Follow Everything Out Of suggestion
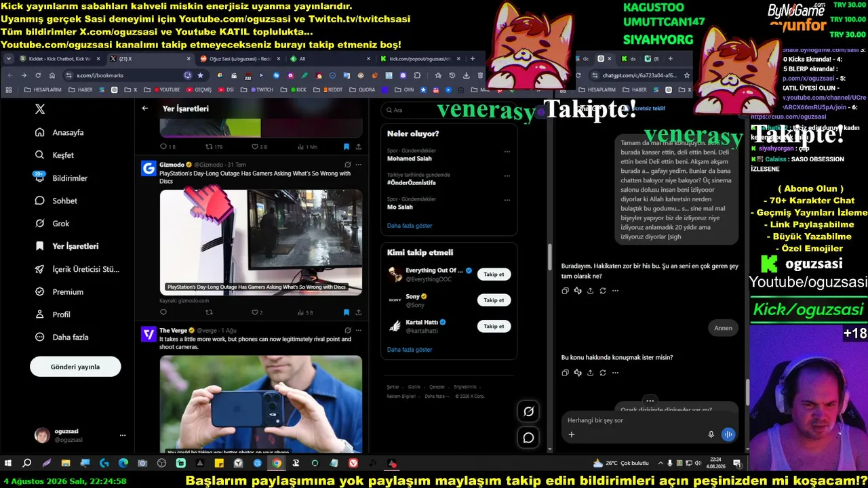868x488 pixels. pos(494,274)
